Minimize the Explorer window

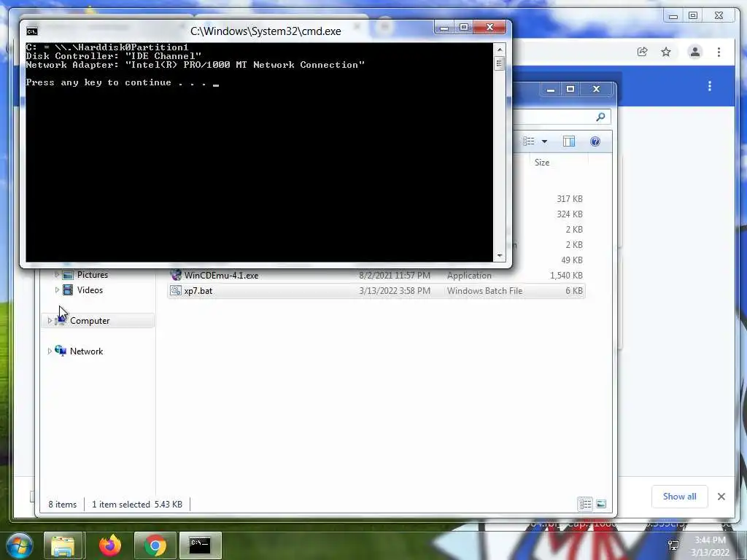tap(551, 89)
